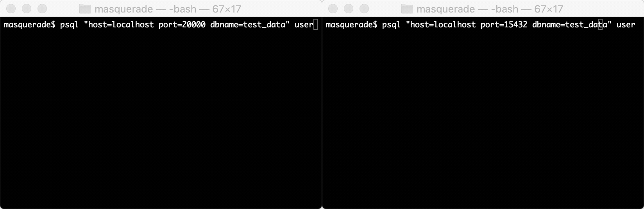Click the cursor block after 'user' in left terminal
Screen dimensions: 644x209
tap(316, 25)
